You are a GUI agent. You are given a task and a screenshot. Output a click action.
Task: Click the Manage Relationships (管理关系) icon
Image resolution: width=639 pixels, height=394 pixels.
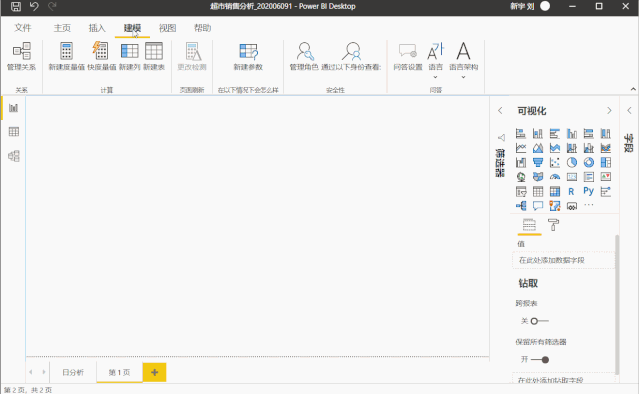coord(22,51)
